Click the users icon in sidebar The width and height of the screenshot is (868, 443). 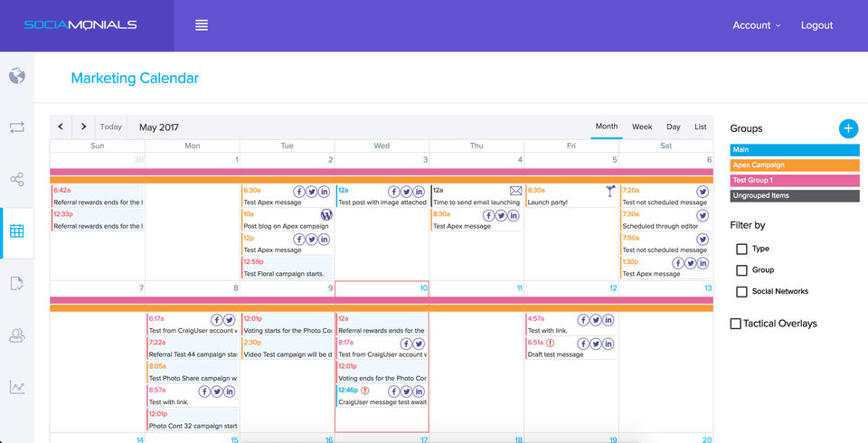(16, 335)
